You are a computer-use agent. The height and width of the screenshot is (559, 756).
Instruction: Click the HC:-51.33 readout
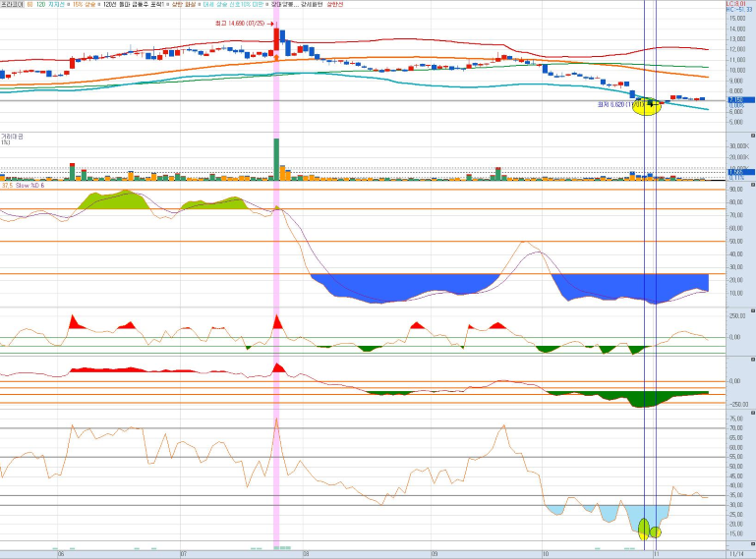[739, 9]
